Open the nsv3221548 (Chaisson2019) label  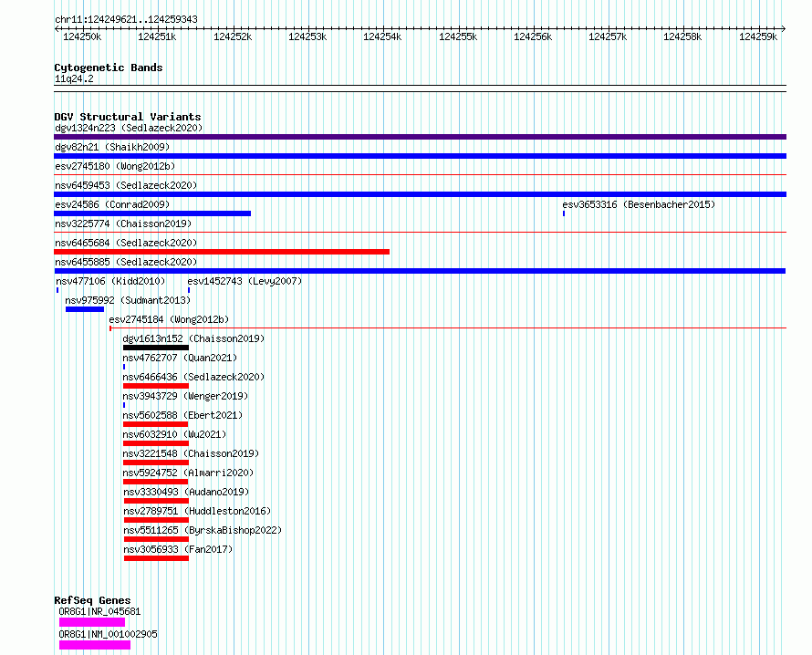191,453
